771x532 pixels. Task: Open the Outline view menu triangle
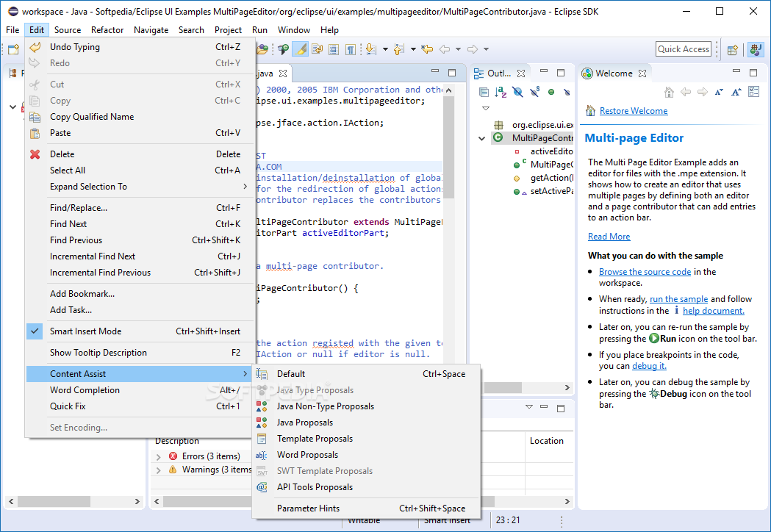tap(486, 108)
